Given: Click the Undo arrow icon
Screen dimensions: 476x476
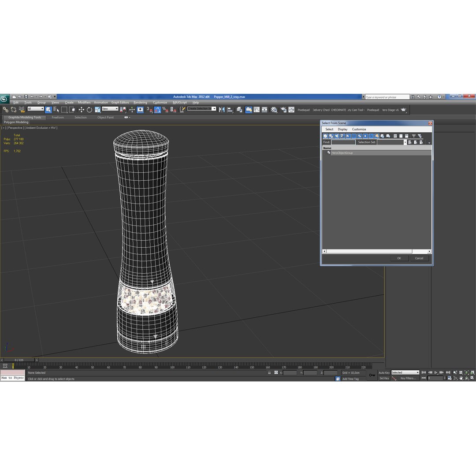Looking at the screenshot, I should pos(32,97).
